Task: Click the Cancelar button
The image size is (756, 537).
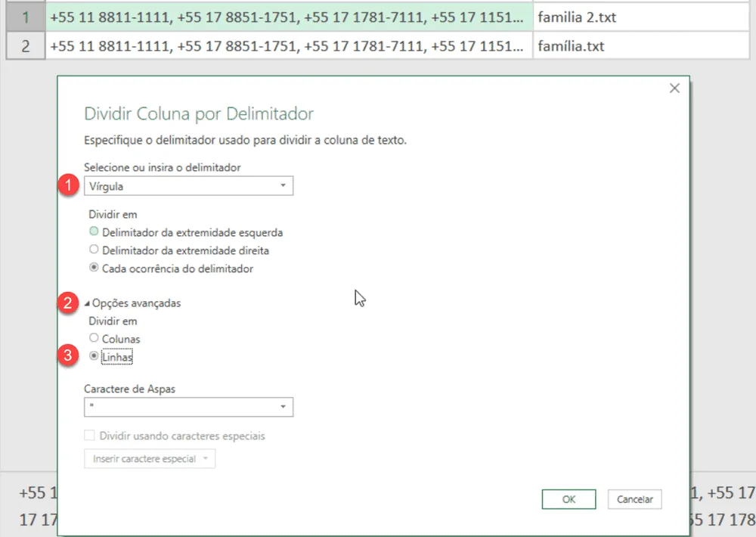Action: (x=634, y=499)
